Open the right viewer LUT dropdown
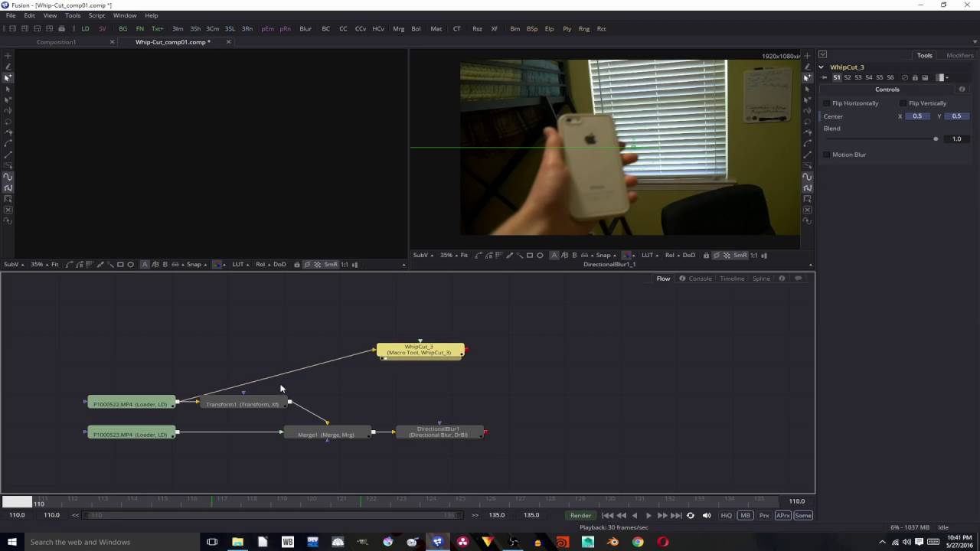 click(x=649, y=256)
